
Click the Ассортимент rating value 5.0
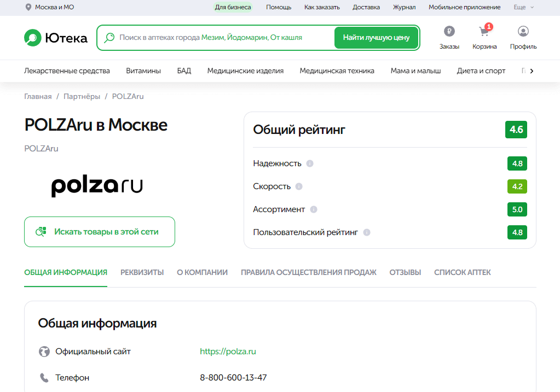pyautogui.click(x=517, y=209)
